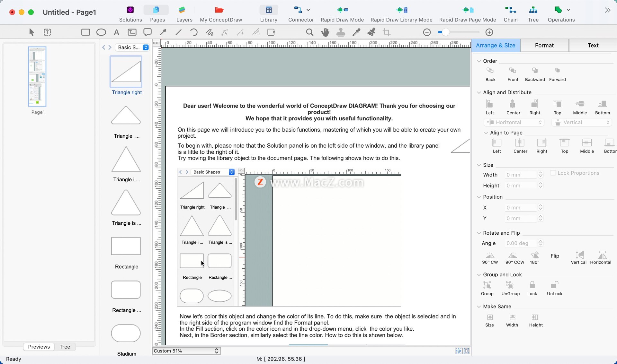617x364 pixels.
Task: Switch to the Text tab
Action: 593,45
